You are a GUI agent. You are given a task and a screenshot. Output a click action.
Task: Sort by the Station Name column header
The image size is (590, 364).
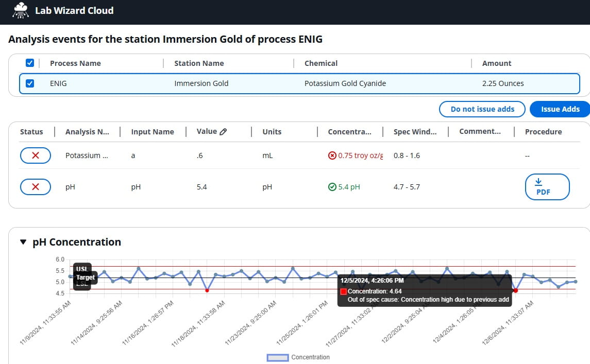click(199, 63)
